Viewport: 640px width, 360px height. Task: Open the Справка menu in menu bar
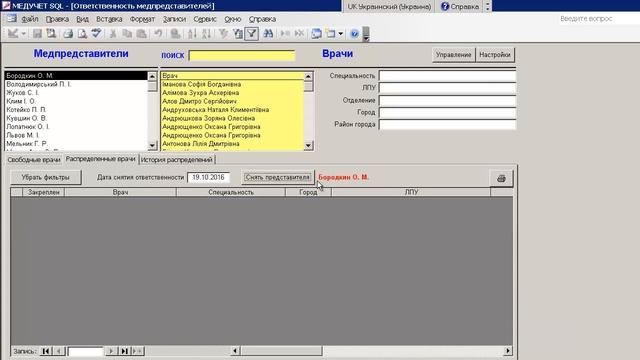point(262,19)
